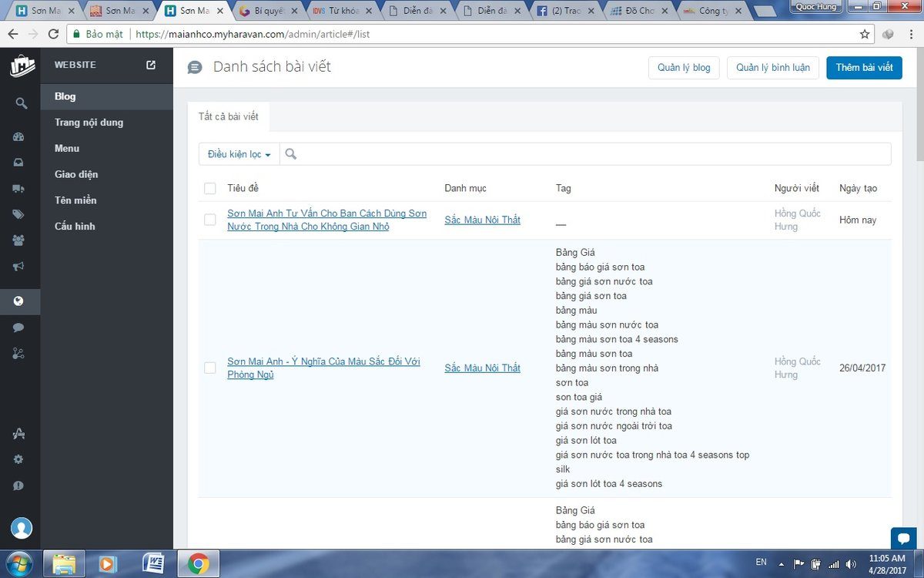This screenshot has height=578, width=924.
Task: Open File Explorer from the taskbar
Action: [65, 563]
